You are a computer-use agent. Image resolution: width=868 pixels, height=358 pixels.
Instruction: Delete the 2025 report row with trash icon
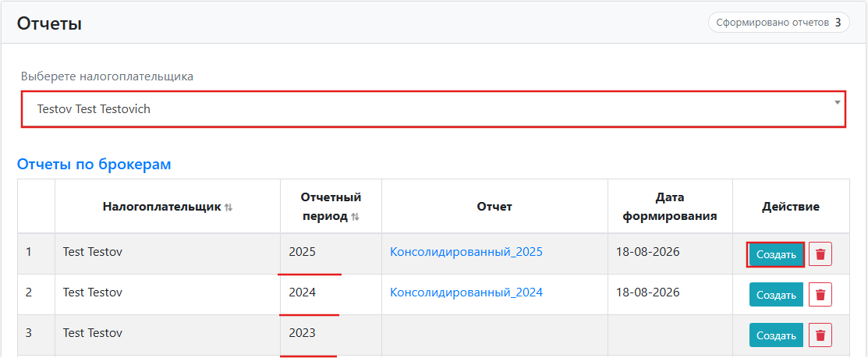tap(820, 254)
